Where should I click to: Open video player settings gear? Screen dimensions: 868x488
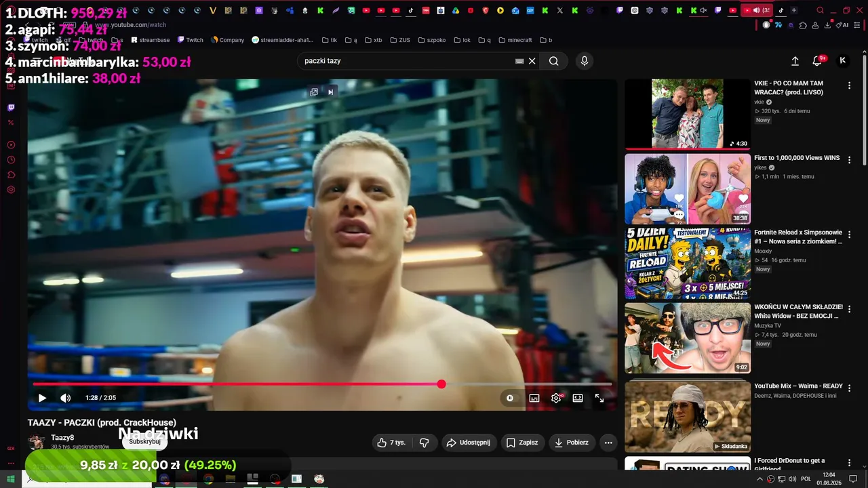click(556, 398)
